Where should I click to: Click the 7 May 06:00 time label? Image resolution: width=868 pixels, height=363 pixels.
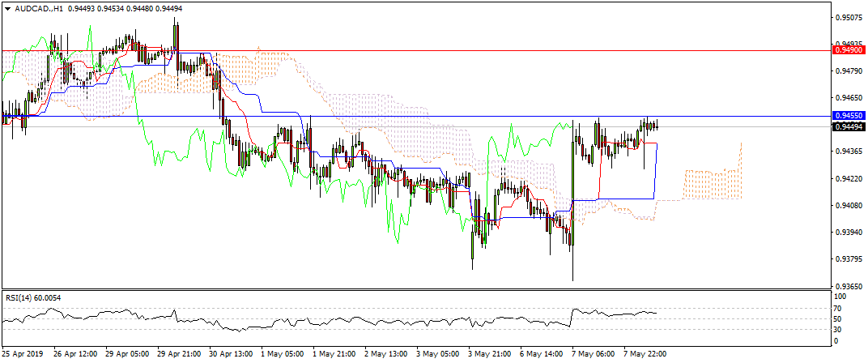tap(594, 353)
